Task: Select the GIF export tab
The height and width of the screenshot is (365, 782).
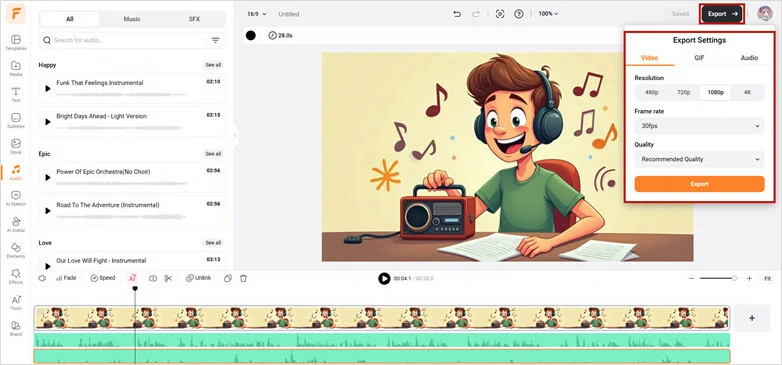Action: tap(699, 58)
